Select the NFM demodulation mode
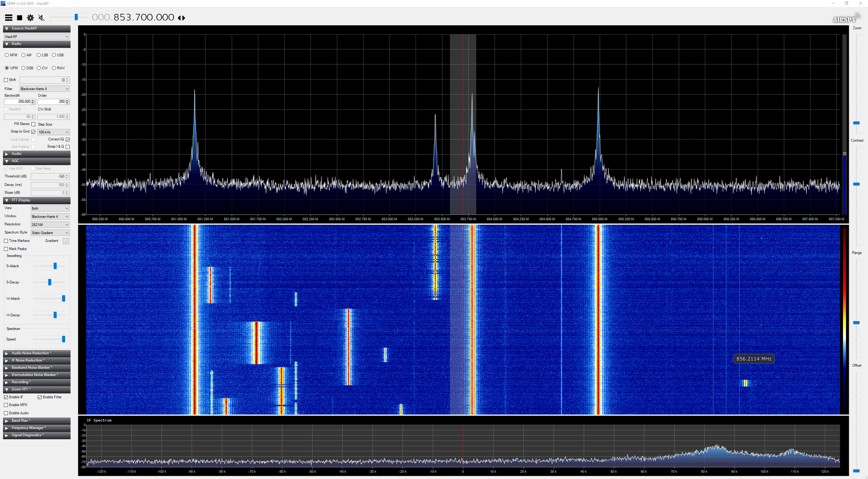868x479 pixels. click(7, 55)
